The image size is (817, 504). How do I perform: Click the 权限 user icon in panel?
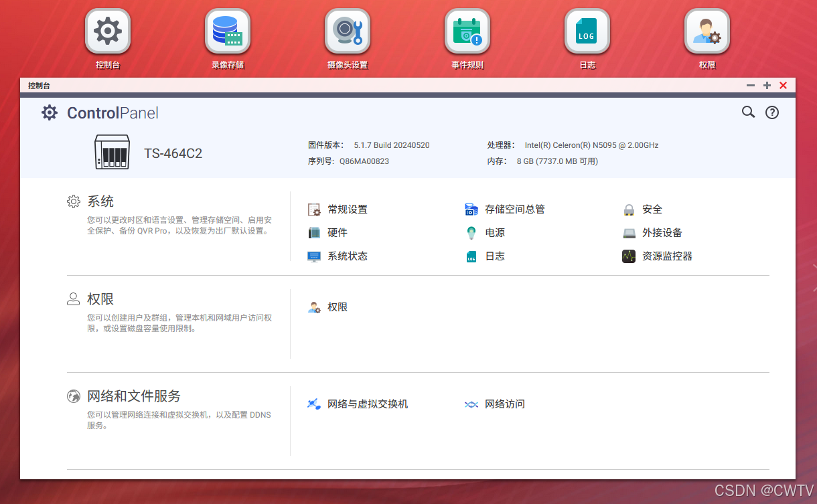click(x=314, y=307)
